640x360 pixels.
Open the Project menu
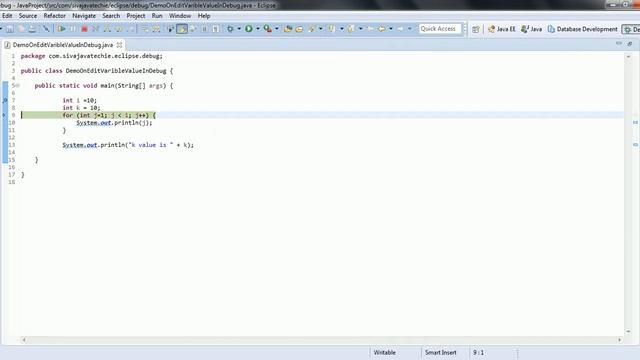[x=136, y=16]
